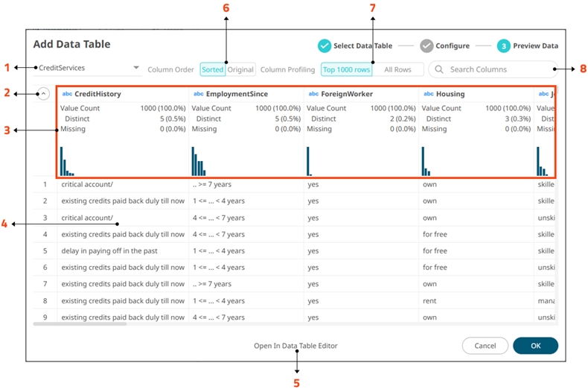Click Open In Data Table Editor link
588x389 pixels.
tap(295, 346)
